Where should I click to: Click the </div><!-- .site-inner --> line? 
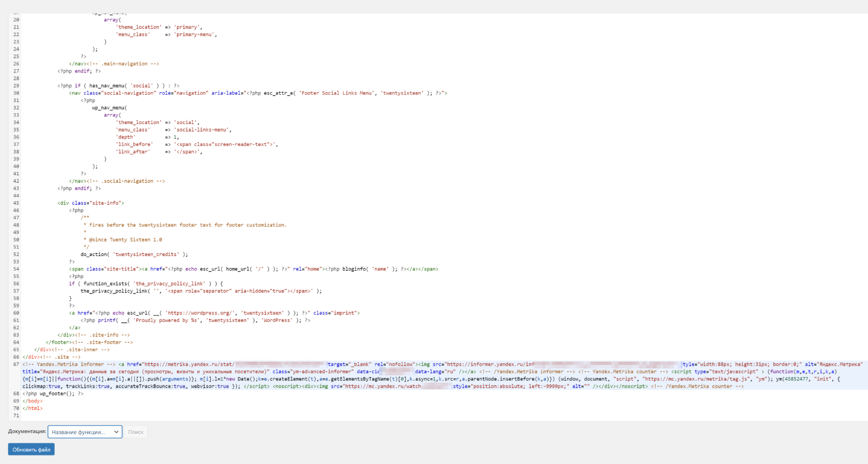click(72, 350)
